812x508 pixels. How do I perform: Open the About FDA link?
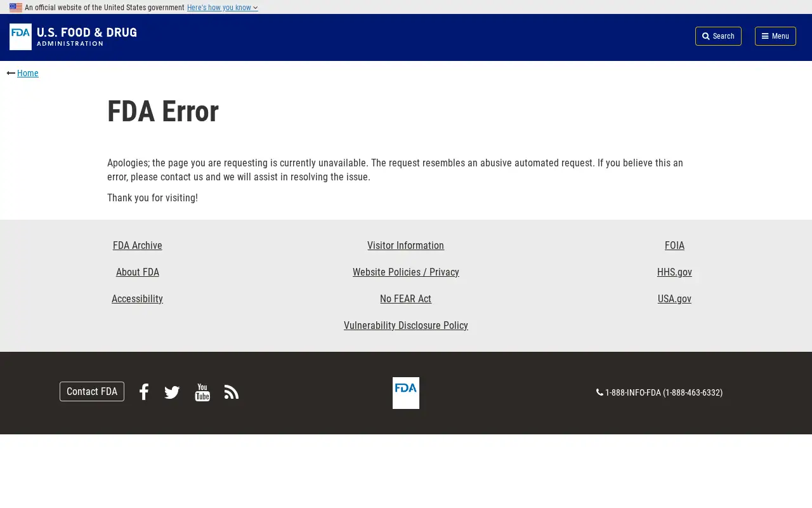(x=138, y=272)
